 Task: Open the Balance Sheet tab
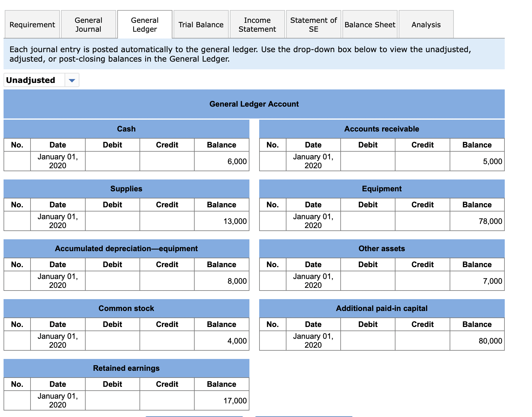(370, 25)
